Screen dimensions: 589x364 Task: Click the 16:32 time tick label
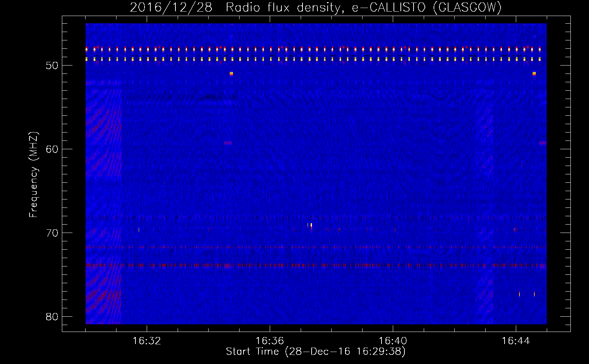tap(147, 341)
